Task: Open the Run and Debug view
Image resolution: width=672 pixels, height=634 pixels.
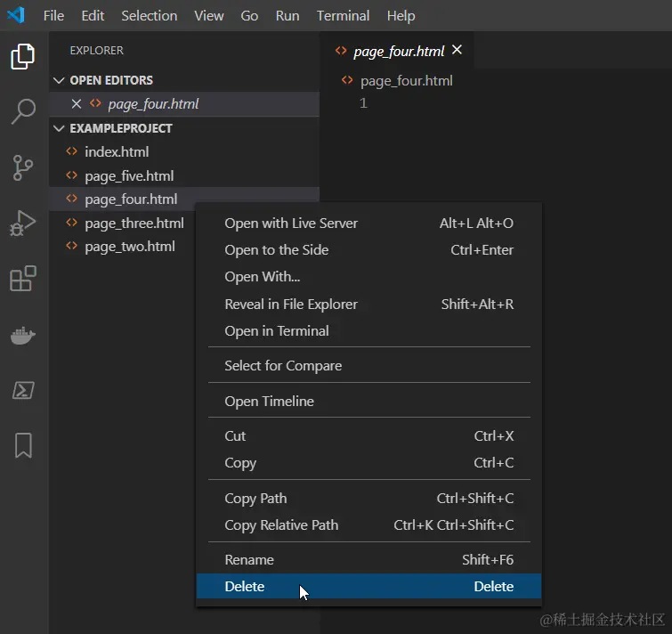Action: (23, 224)
